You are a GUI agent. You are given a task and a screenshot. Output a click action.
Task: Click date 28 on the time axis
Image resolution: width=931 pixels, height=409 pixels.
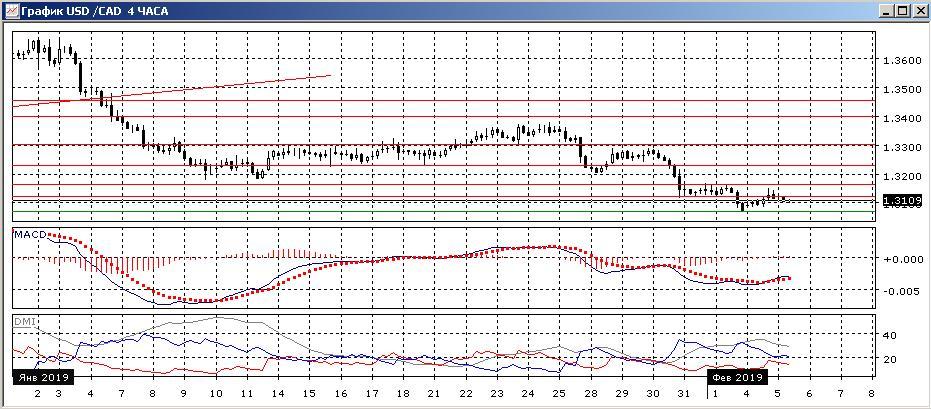(590, 394)
